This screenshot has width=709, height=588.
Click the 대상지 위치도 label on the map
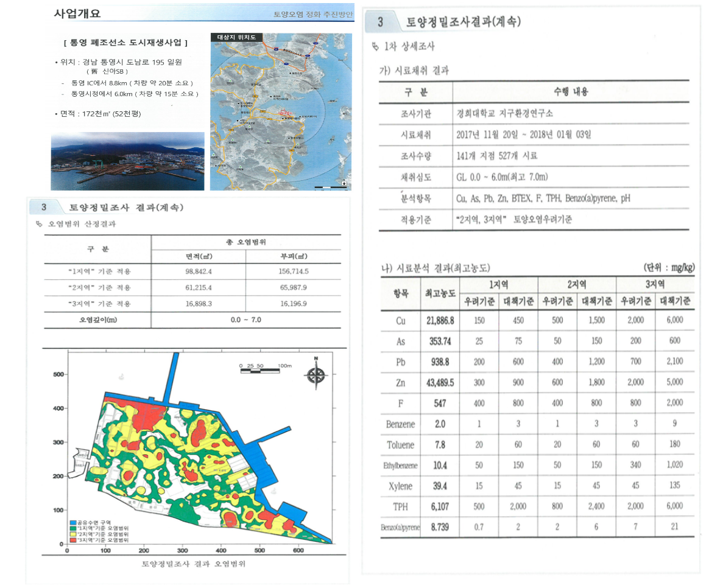[236, 38]
